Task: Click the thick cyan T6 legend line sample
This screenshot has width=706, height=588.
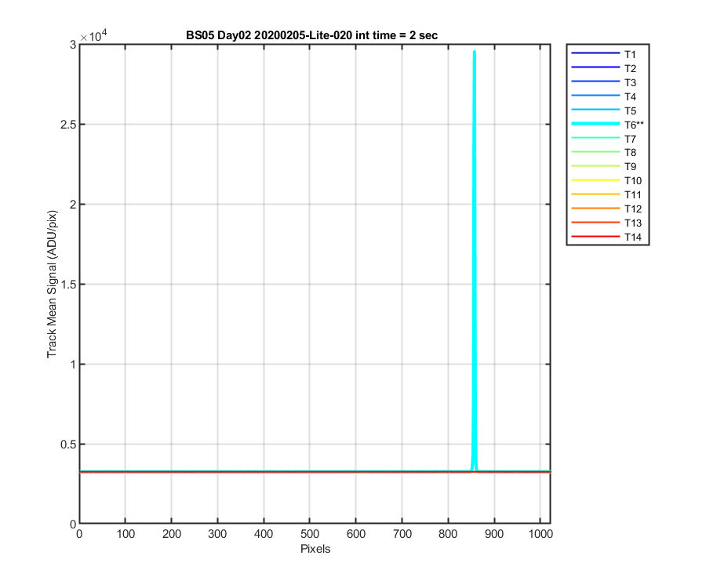Action: click(x=595, y=124)
